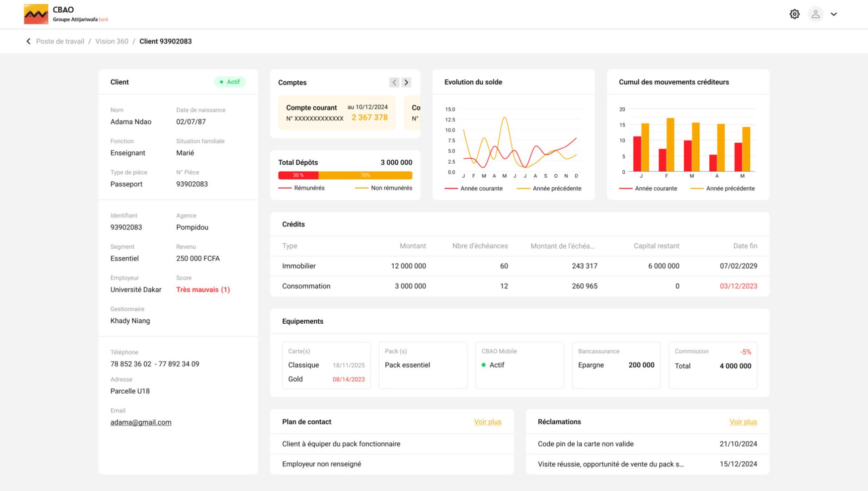Show previous account in Comptes carousel
868x491 pixels.
point(394,82)
